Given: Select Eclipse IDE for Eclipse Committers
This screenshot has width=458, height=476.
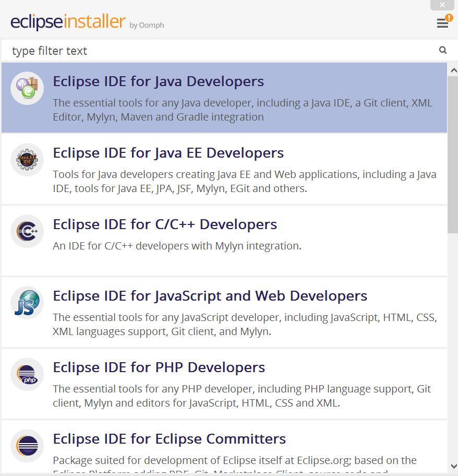Looking at the screenshot, I should (224, 447).
